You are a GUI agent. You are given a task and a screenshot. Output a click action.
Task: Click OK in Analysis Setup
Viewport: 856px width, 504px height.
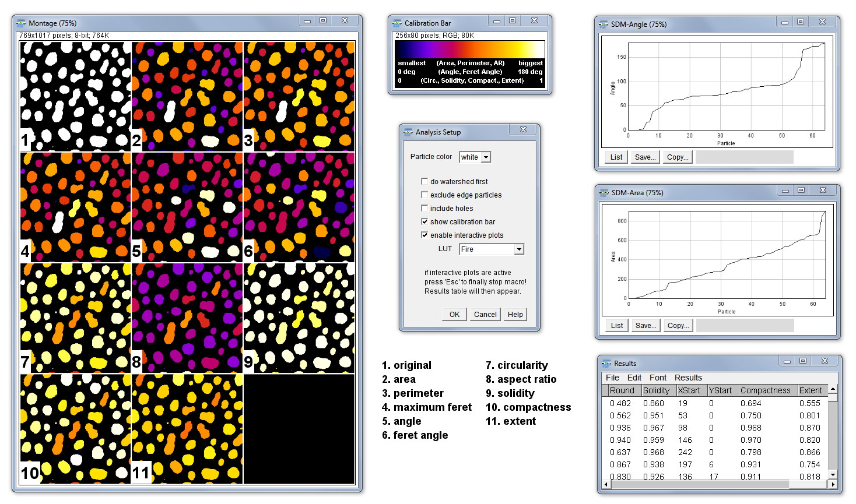point(454,315)
